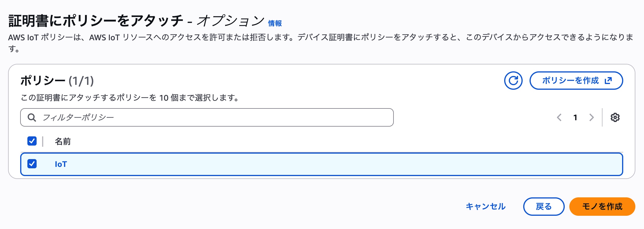Toggle the select-all checkbox in header
Image resolution: width=644 pixels, height=229 pixels.
[32, 141]
